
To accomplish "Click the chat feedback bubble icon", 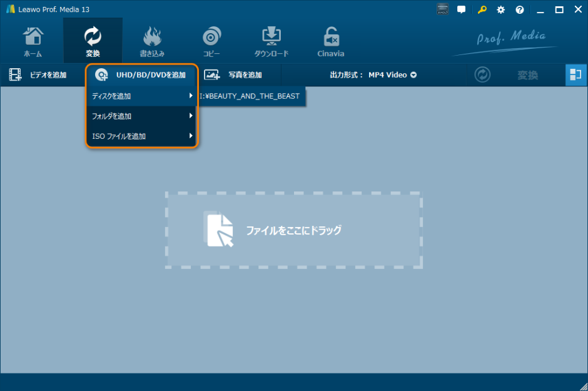I will [462, 9].
